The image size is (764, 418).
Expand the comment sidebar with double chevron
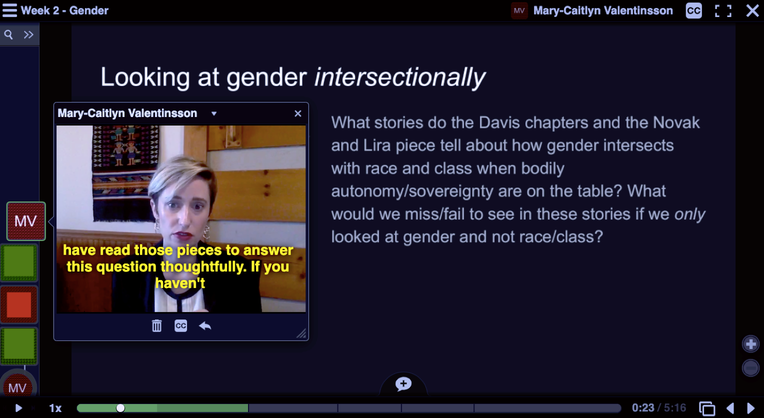coord(29,34)
